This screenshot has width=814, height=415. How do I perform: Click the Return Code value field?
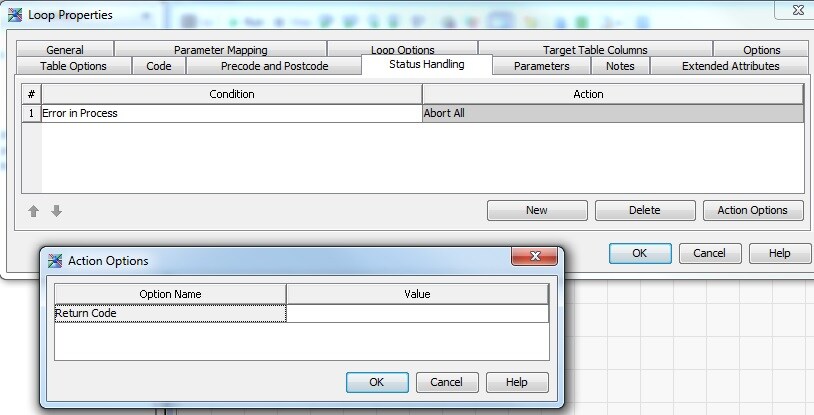(x=417, y=313)
